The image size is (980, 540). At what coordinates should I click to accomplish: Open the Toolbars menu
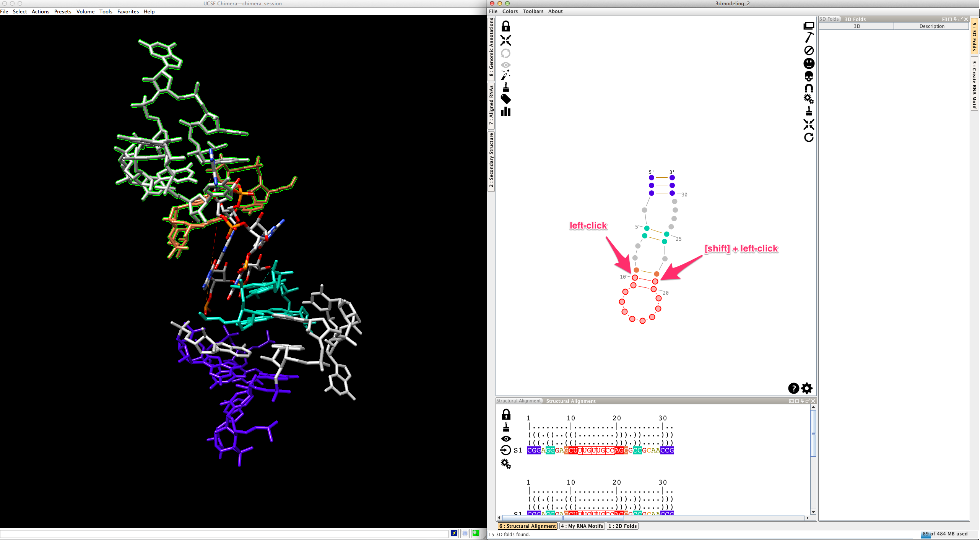(533, 11)
